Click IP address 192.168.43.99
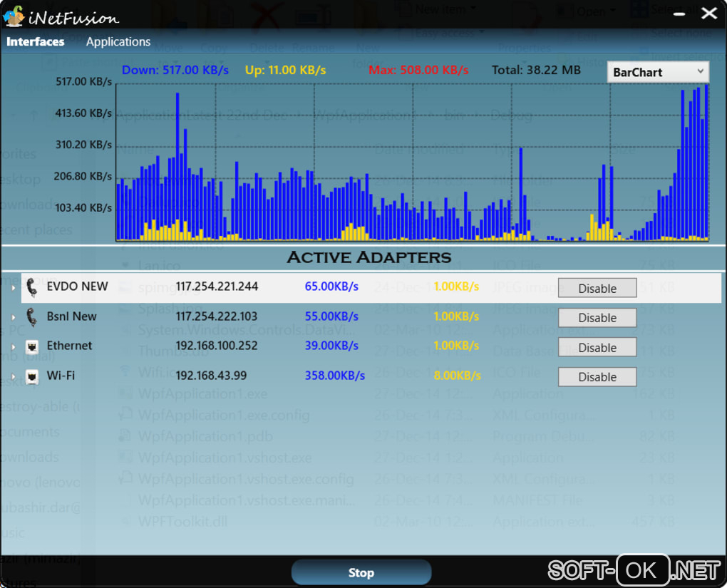Image resolution: width=727 pixels, height=588 pixels. pyautogui.click(x=211, y=375)
